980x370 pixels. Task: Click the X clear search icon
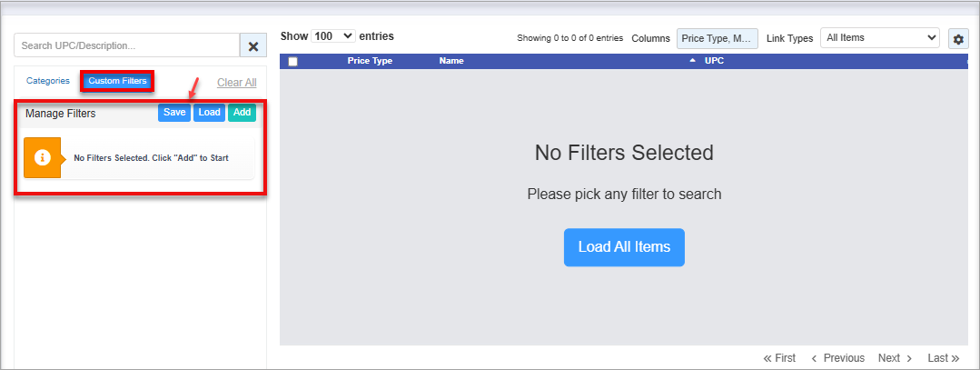[x=253, y=46]
